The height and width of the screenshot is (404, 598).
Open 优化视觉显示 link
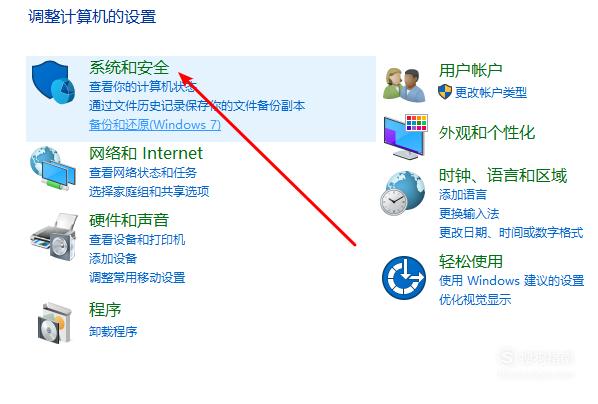pyautogui.click(x=475, y=299)
